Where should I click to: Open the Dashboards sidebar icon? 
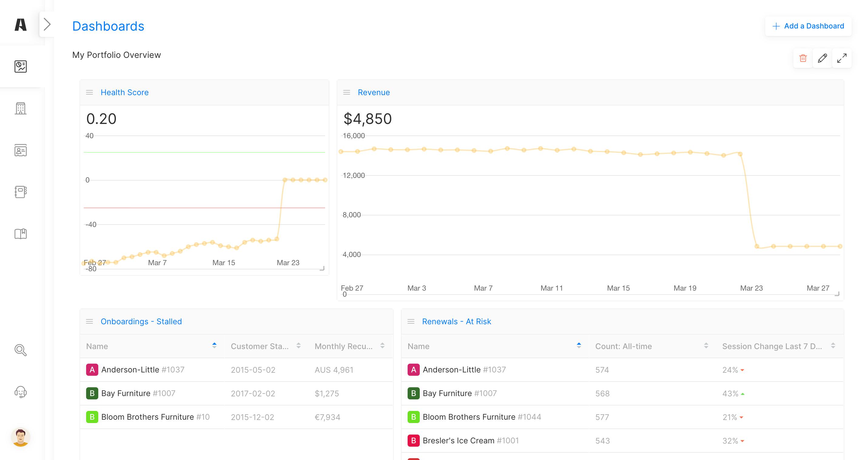(x=21, y=66)
